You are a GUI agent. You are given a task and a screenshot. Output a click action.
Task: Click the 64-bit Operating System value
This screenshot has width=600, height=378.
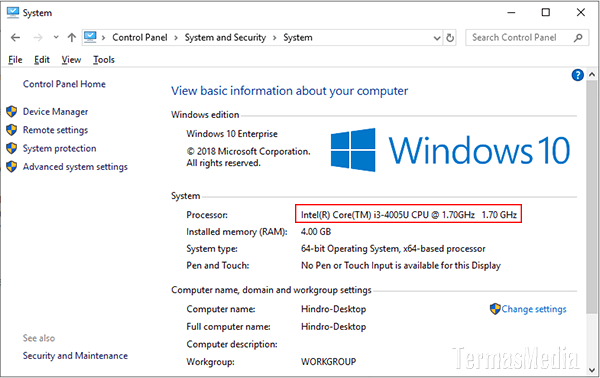pos(393,249)
